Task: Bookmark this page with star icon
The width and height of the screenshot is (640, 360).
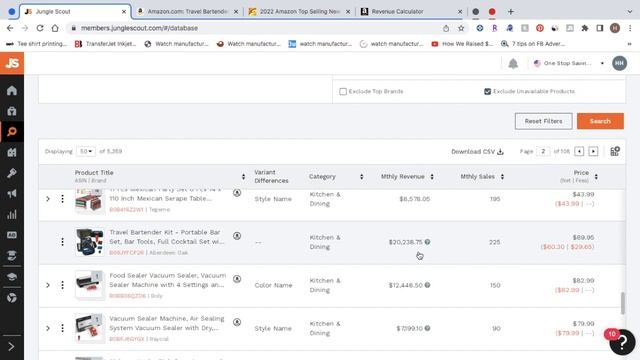Action: [x=461, y=28]
